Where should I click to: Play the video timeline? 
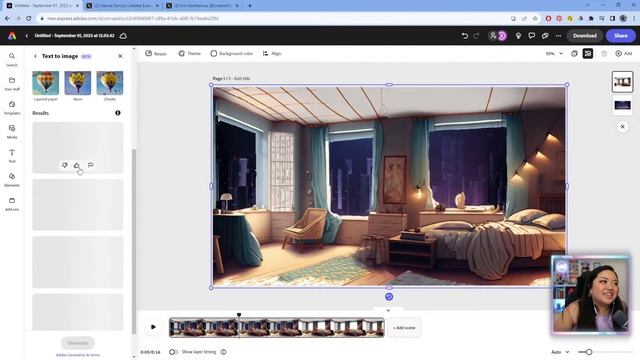tap(153, 327)
